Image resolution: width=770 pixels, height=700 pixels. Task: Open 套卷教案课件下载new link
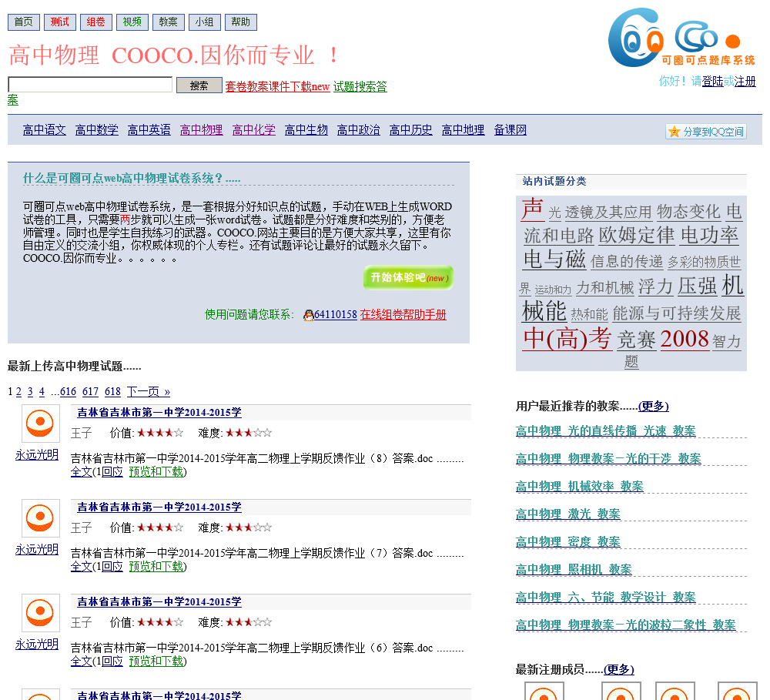coord(277,87)
